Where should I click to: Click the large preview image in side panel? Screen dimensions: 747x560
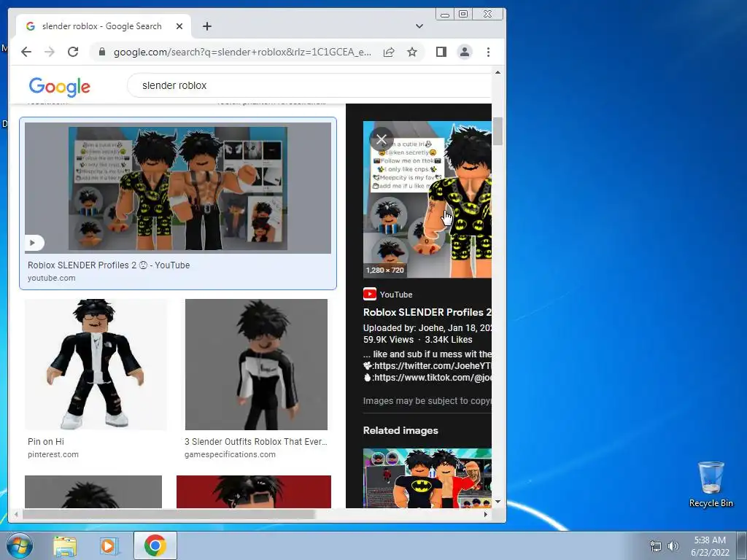(x=427, y=199)
